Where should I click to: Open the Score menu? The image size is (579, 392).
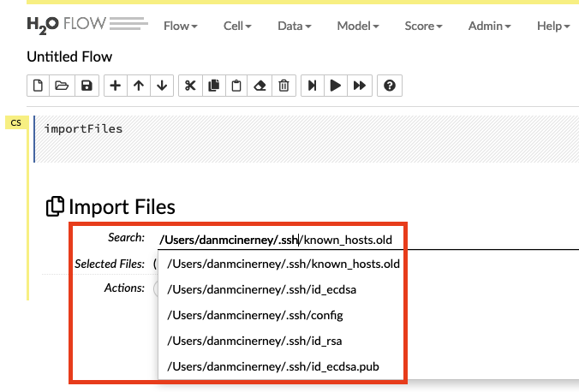pos(423,27)
